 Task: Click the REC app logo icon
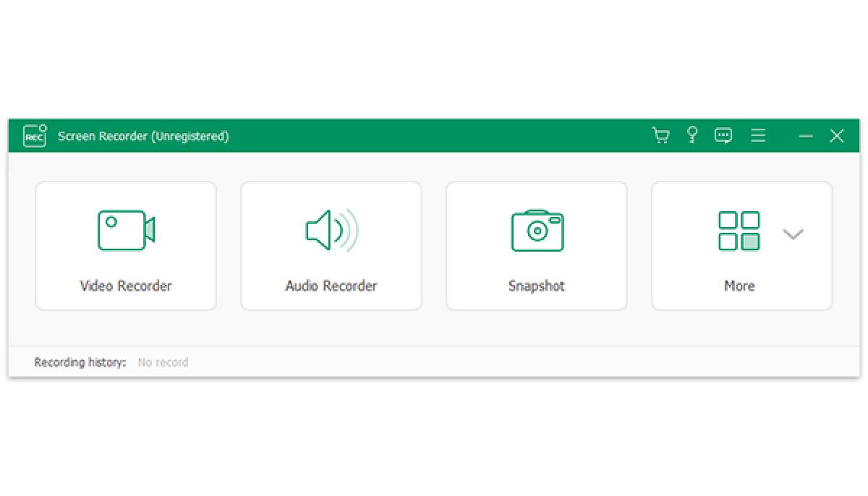point(34,136)
